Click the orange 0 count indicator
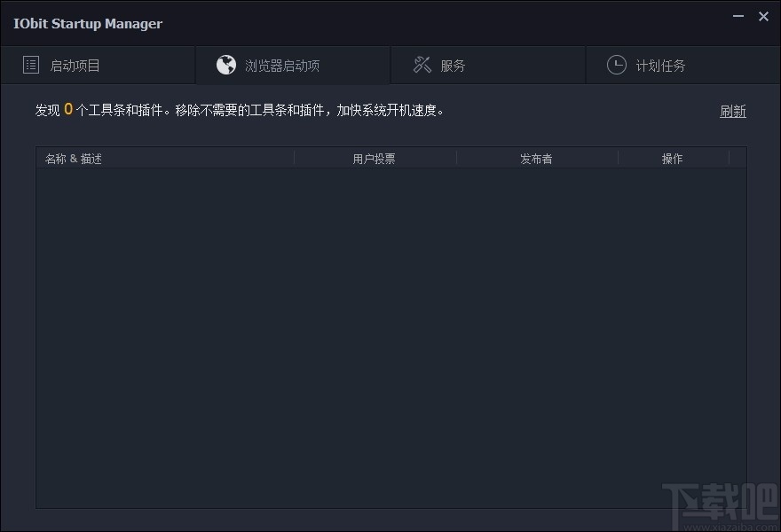 coord(69,109)
